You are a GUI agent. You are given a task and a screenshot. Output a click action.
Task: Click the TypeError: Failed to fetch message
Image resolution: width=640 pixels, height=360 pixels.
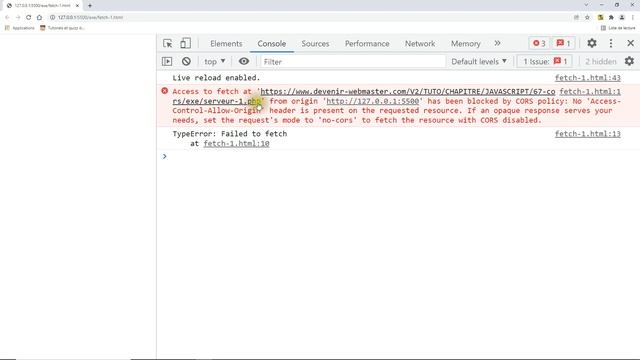229,133
